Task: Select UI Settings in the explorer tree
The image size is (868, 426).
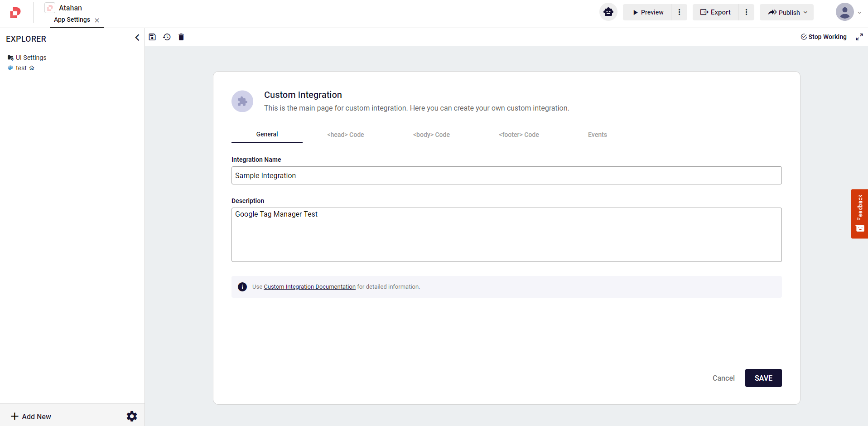Action: pos(31,58)
